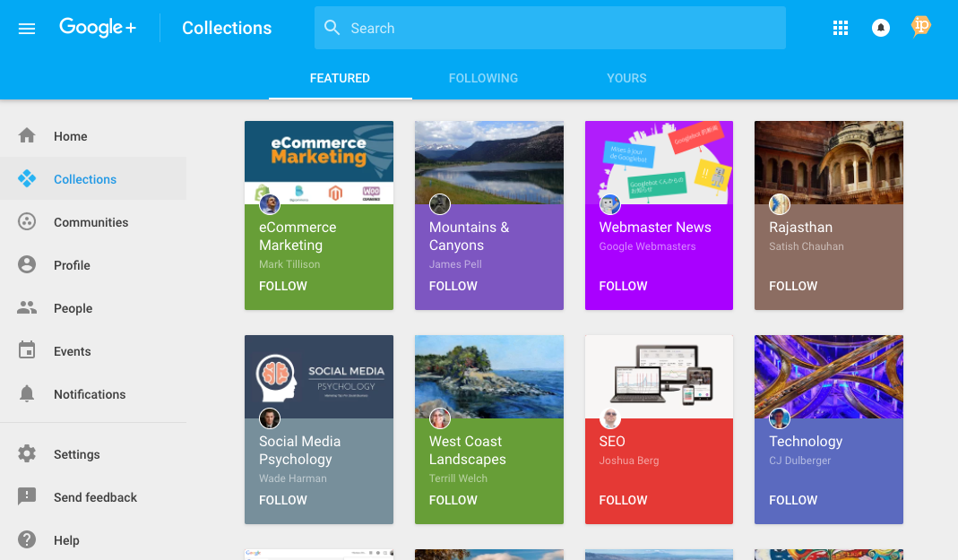Open the Technology collection title
Image resolution: width=958 pixels, height=560 pixels.
(806, 442)
